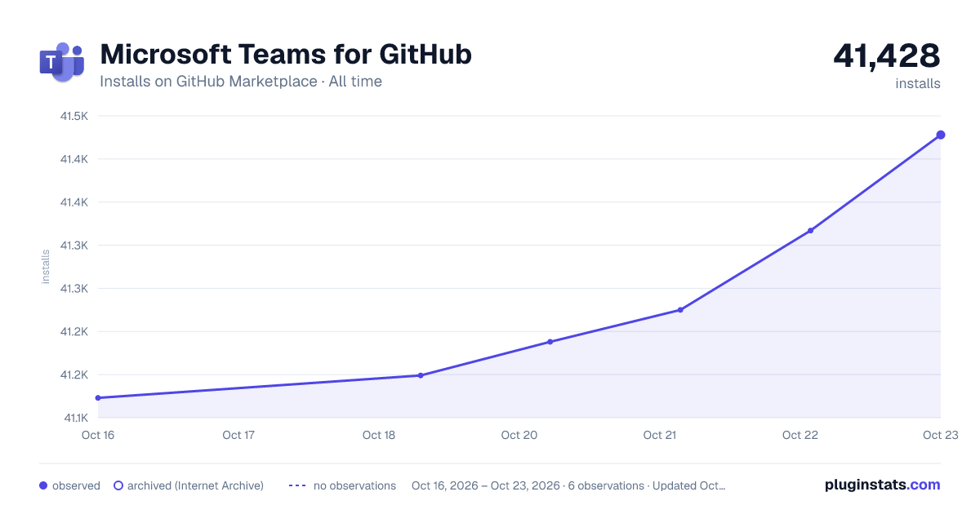Image resolution: width=980 pixels, height=514 pixels.
Task: Click the 'Installs on GitHub Marketplace · All time' subtitle
Action: click(241, 82)
